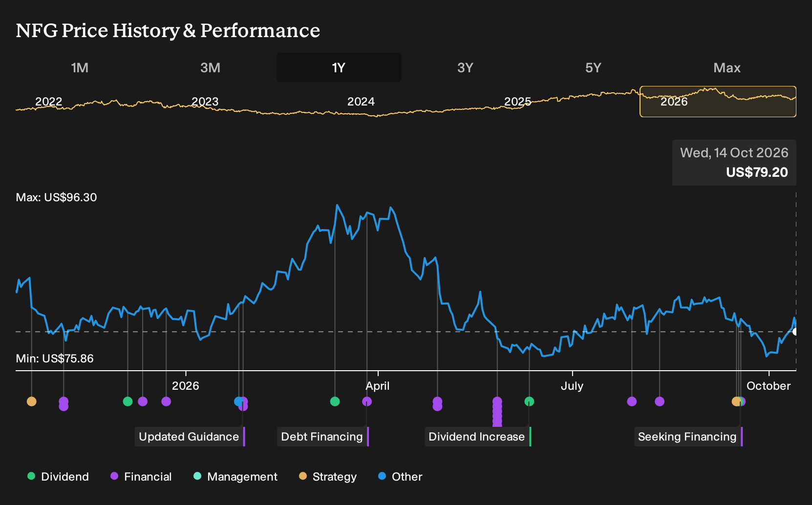Show the Max history range tab
The image size is (812, 505).
pyautogui.click(x=727, y=67)
